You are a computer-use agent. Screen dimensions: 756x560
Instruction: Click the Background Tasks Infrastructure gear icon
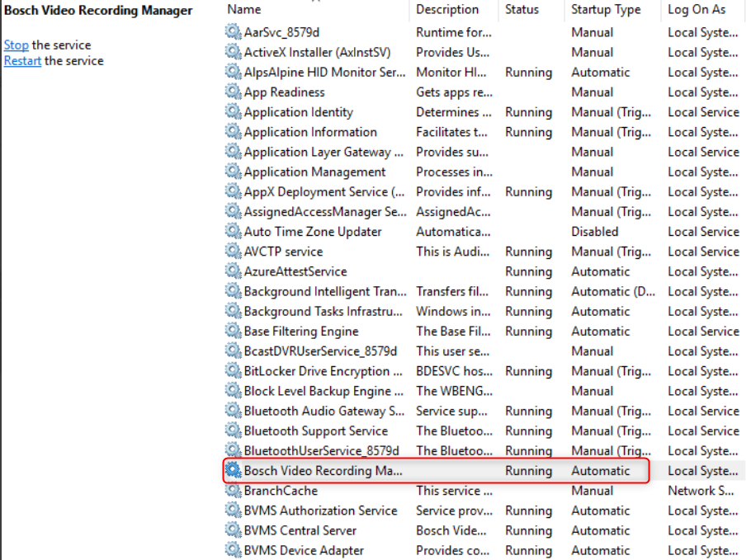pos(234,311)
